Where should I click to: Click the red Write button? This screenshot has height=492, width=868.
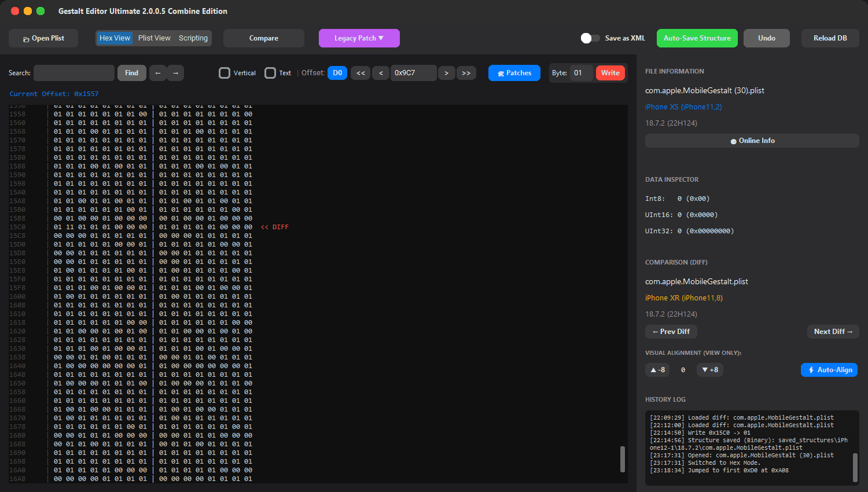pyautogui.click(x=610, y=73)
